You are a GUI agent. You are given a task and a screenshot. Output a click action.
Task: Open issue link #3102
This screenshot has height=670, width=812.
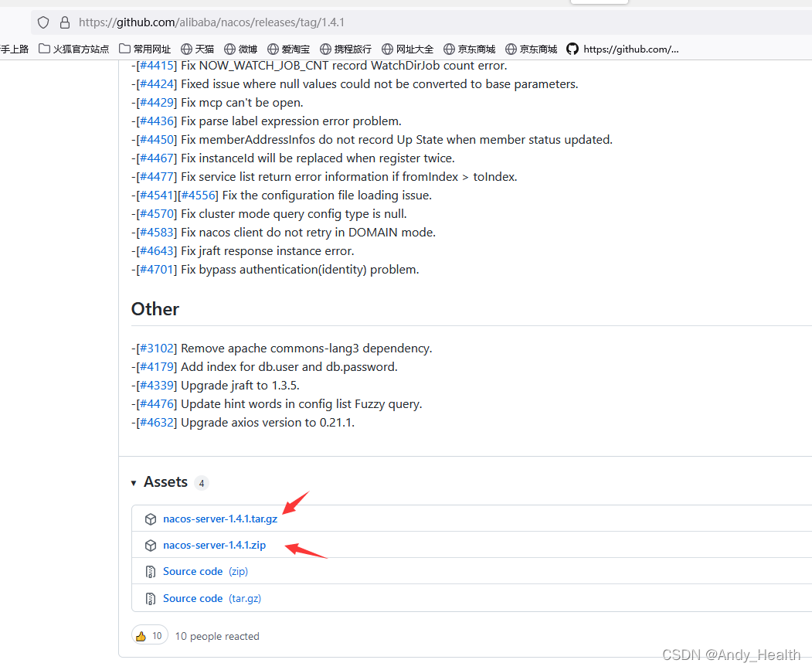156,349
